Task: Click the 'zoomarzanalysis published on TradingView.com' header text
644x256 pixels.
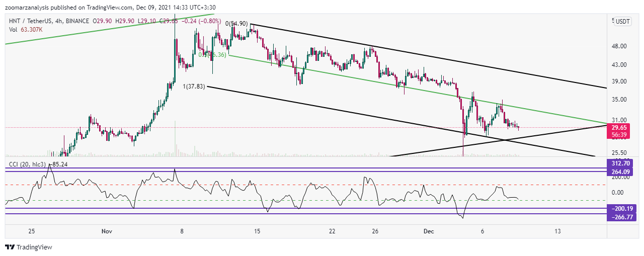Action: click(x=69, y=7)
